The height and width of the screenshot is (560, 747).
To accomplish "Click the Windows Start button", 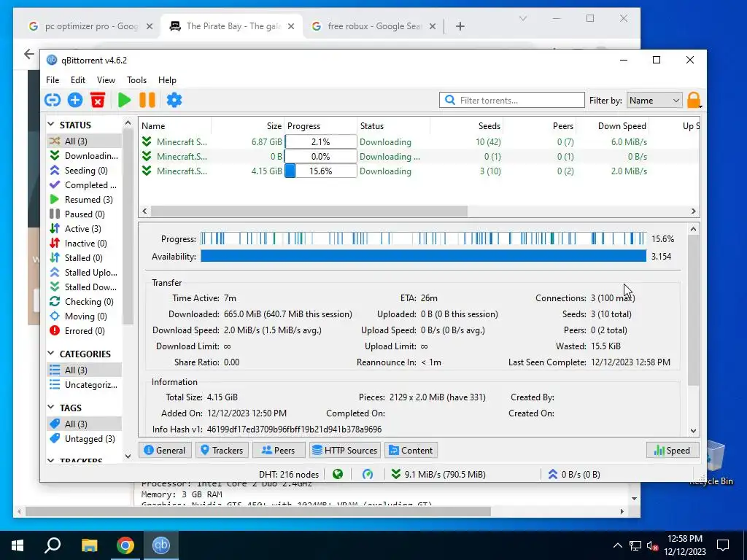I will click(x=18, y=545).
